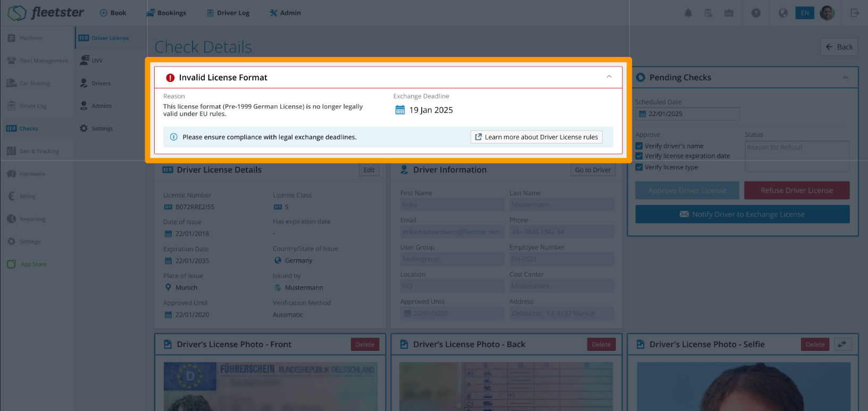
Task: Click the Reason for Refusal text area
Action: click(x=797, y=157)
